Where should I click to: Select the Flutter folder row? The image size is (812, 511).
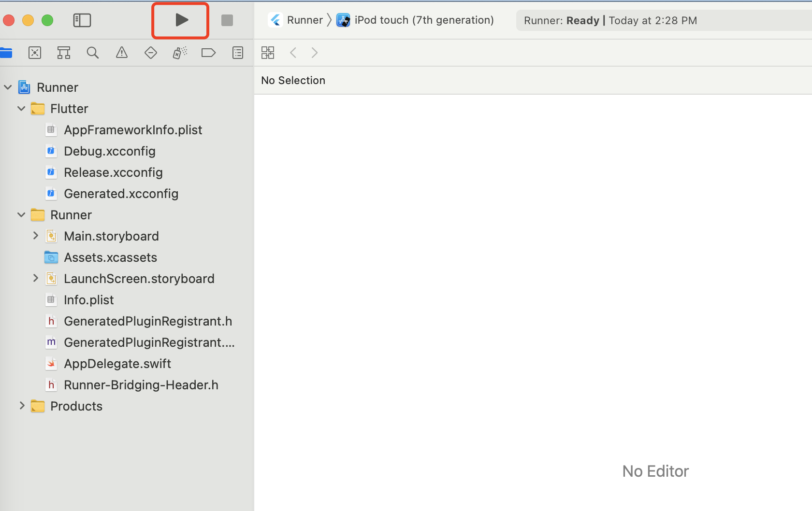tap(59, 109)
